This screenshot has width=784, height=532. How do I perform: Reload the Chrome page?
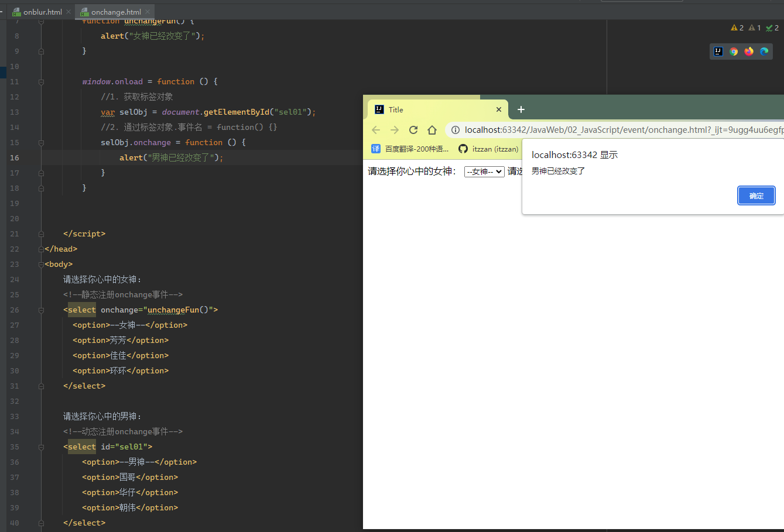click(413, 130)
